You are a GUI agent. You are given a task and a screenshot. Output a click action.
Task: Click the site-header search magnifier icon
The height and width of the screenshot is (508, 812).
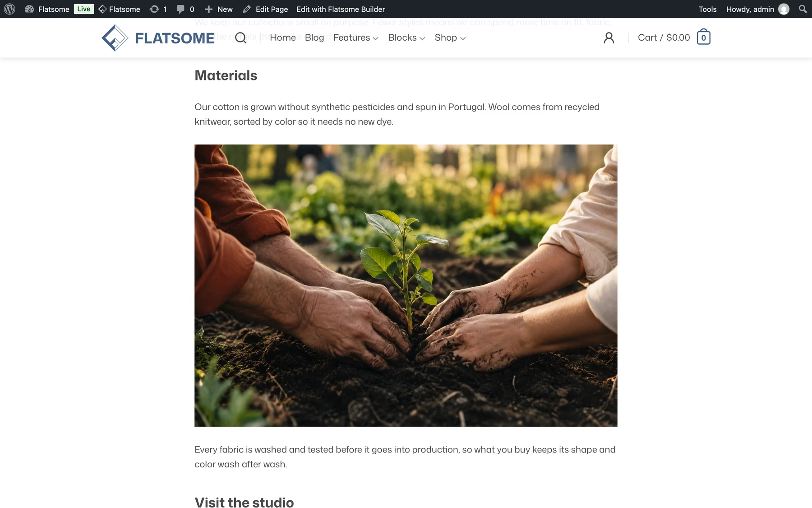(241, 38)
